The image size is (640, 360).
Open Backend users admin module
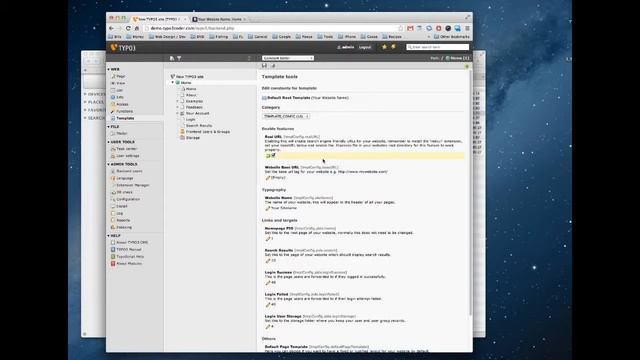(129, 171)
